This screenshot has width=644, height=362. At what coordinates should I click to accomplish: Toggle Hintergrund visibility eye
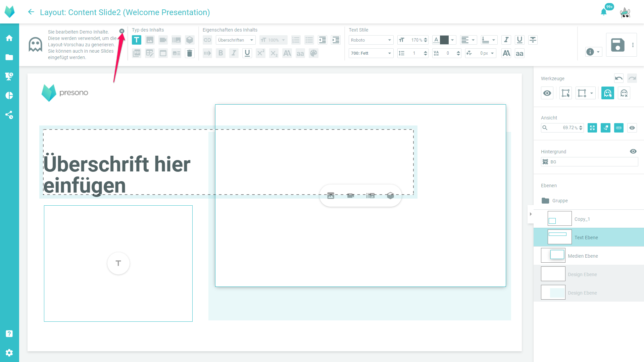pos(633,152)
